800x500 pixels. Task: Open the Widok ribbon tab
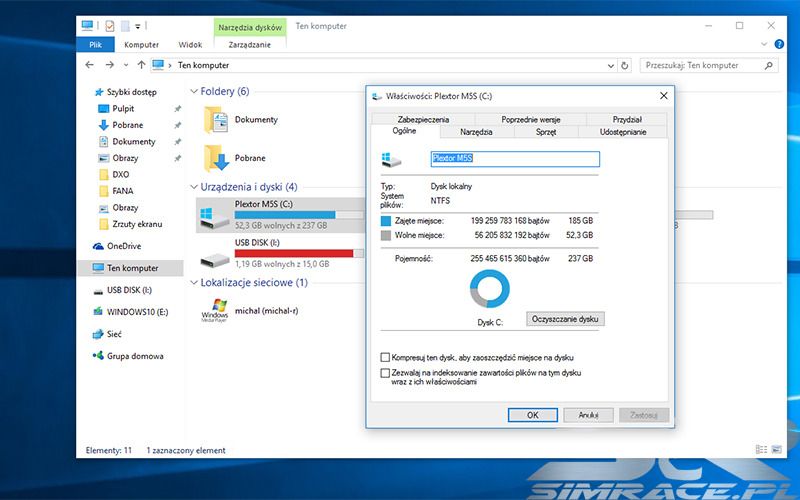coord(190,45)
